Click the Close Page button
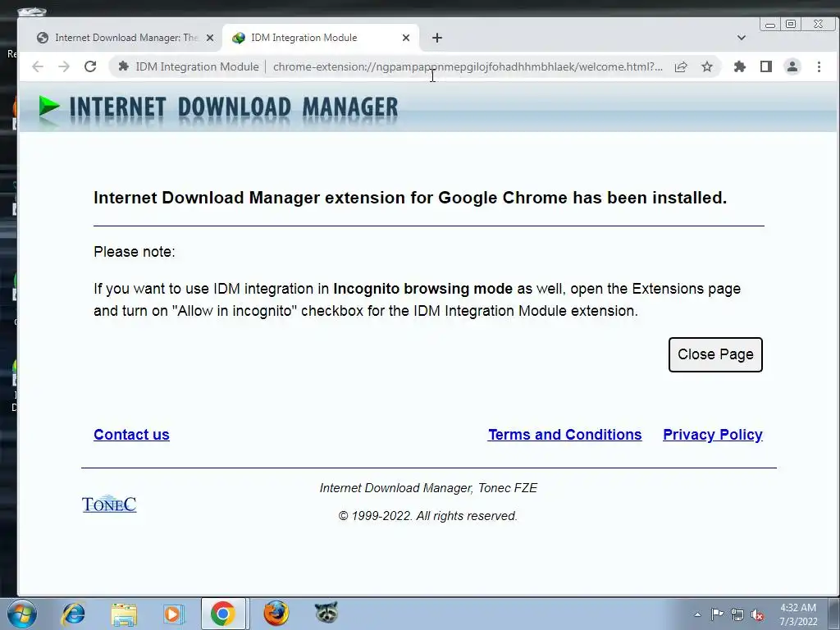The width and height of the screenshot is (840, 630). point(715,354)
